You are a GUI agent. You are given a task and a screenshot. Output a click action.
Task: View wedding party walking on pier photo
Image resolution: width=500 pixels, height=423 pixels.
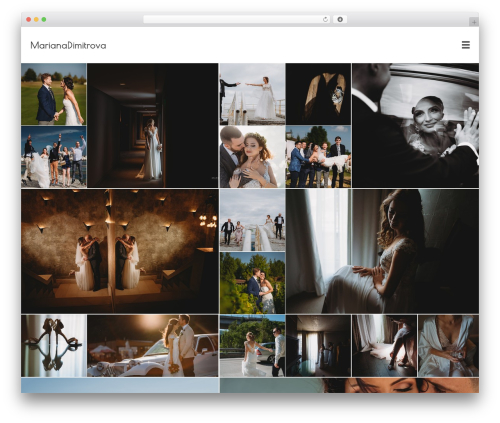(252, 220)
